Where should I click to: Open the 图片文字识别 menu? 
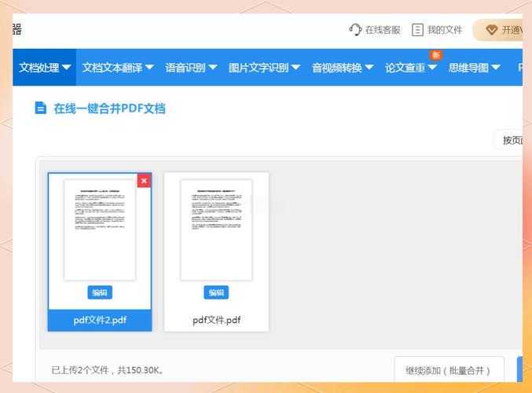(264, 67)
